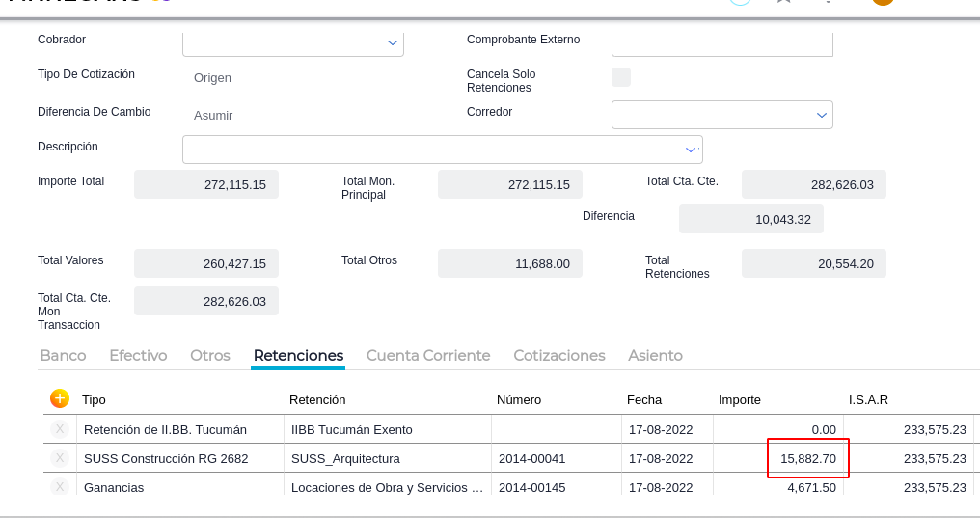This screenshot has width=980, height=518.
Task: Delete the Retención de II.BB. Tucumán row
Action: [60, 429]
